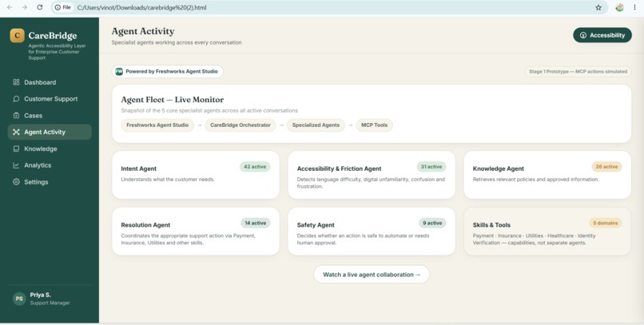The height and width of the screenshot is (325, 644).
Task: Click the CareBridge Orchestrator flow chip
Action: (x=241, y=125)
